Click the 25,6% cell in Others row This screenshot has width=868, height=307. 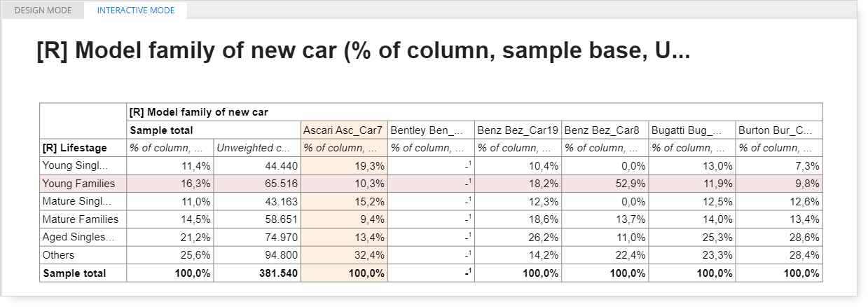point(170,255)
